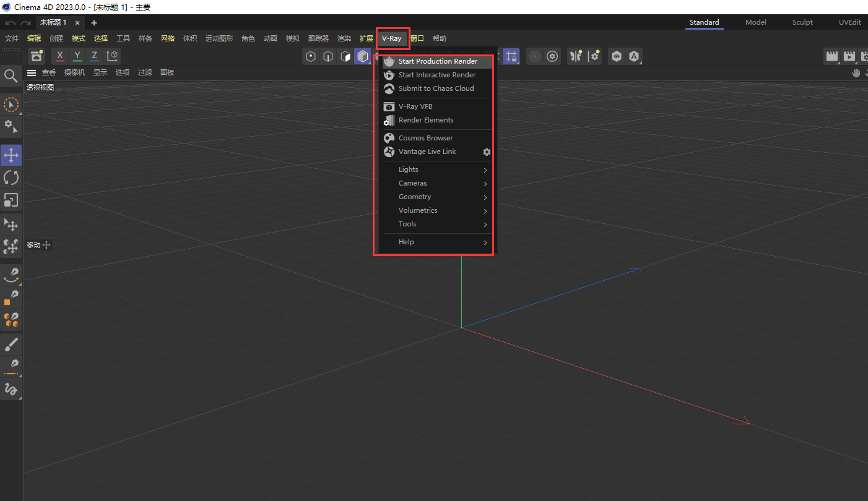Add a new document tab with plus

point(94,23)
